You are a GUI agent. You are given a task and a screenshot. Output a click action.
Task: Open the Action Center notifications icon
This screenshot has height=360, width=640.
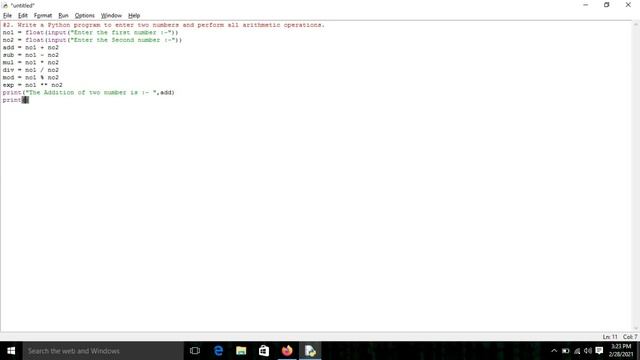(x=599, y=351)
